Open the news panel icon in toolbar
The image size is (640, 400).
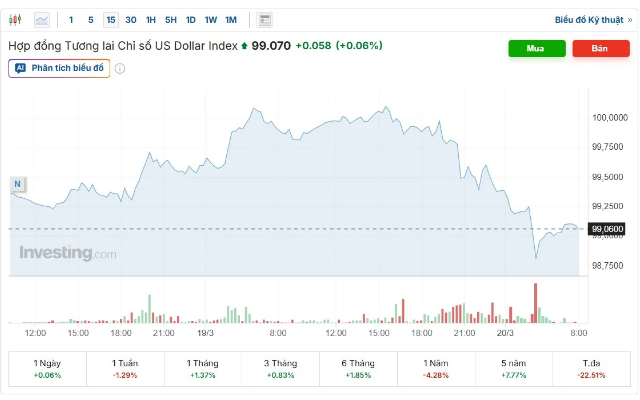(264, 19)
